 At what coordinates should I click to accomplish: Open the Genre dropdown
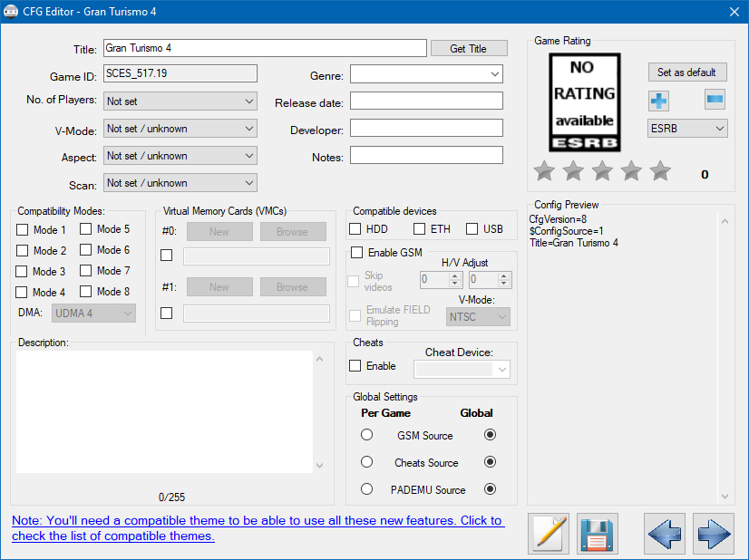pyautogui.click(x=426, y=74)
